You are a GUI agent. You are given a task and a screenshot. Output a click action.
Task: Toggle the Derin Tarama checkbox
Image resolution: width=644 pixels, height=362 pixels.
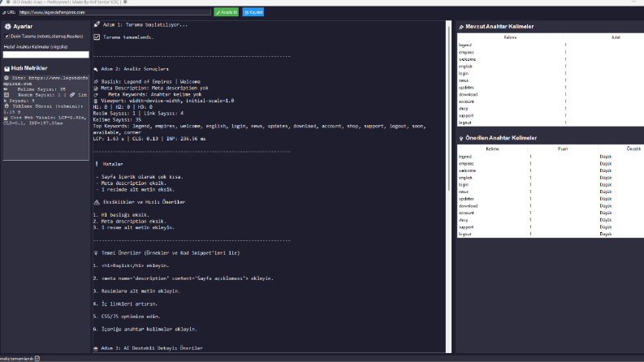click(7, 37)
